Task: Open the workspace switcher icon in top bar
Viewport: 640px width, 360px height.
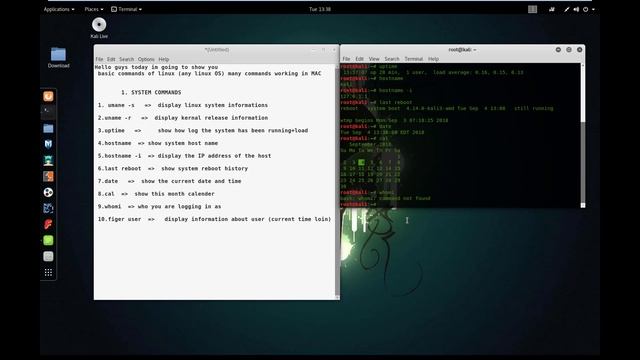Action: tap(532, 9)
